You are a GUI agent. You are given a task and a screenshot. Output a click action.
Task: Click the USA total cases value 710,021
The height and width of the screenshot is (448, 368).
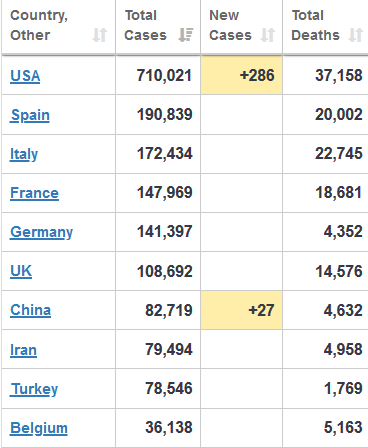coord(164,76)
